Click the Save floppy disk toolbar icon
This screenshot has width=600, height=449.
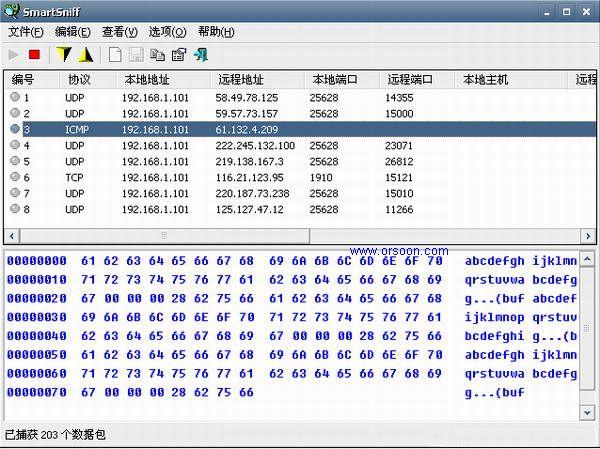(x=136, y=55)
